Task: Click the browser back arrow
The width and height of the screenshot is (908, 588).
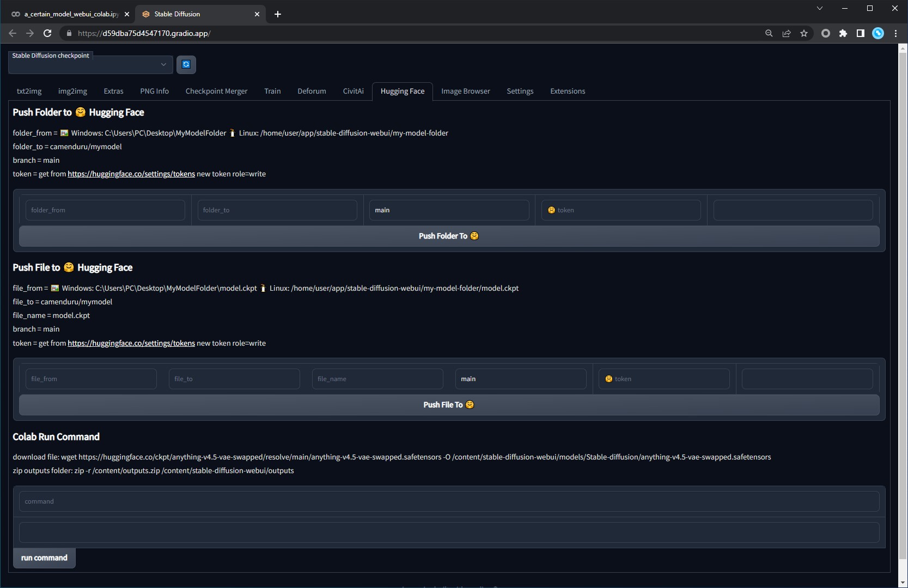Action: pyautogui.click(x=13, y=33)
